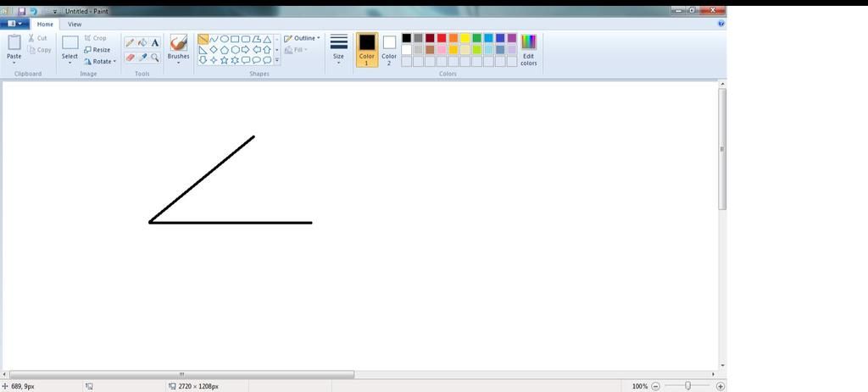This screenshot has height=392, width=868.
Task: Expand the Paste dropdown
Action: [x=14, y=63]
